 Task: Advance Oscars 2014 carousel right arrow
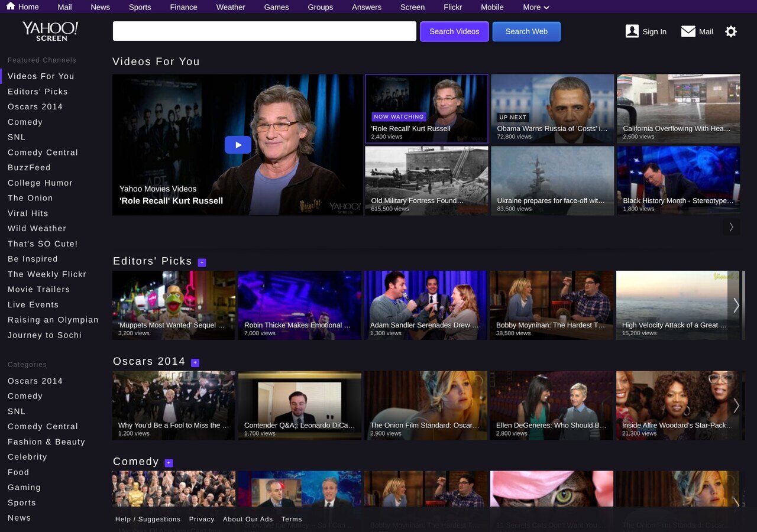click(x=736, y=406)
